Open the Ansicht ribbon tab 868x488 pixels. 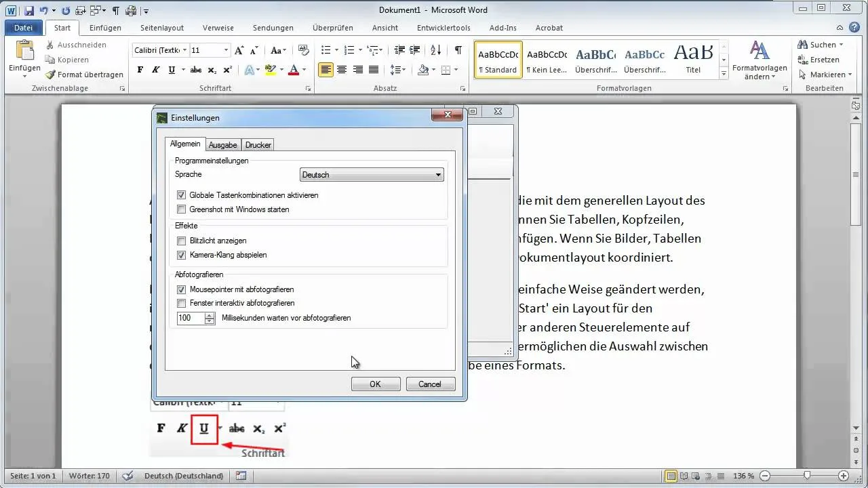tap(385, 28)
